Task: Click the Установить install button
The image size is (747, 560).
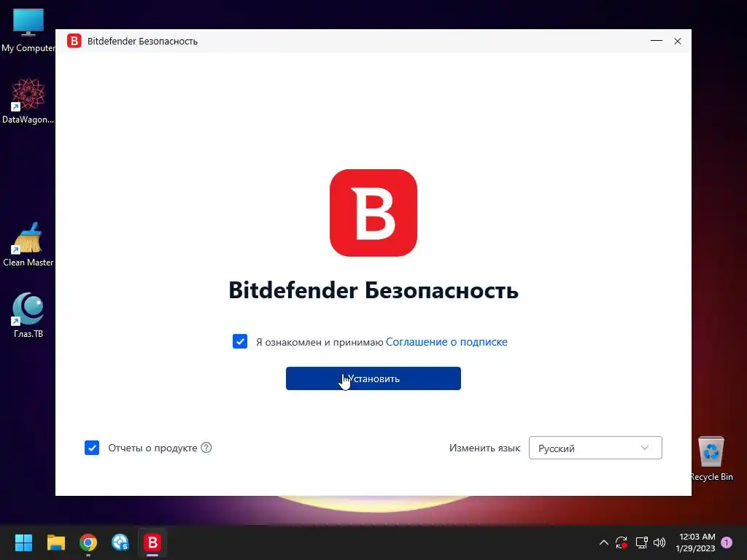Action: click(x=373, y=378)
